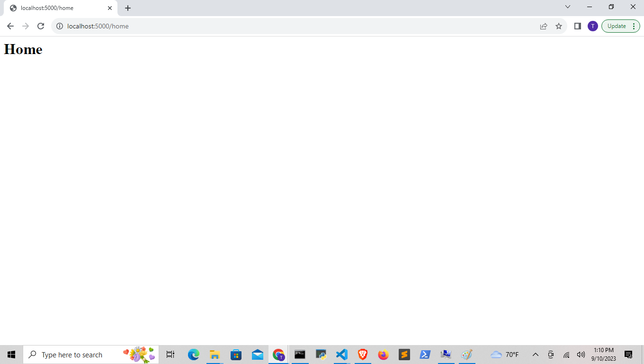Viewport: 644px width, 364px height.
Task: Open the Python taskbar icon
Action: [321, 355]
